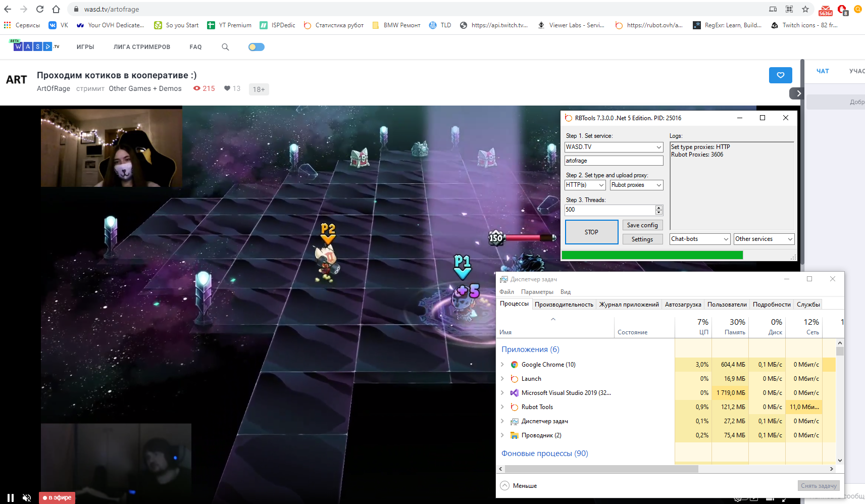
Task: Click the WASD.TV logo
Action: pos(34,46)
